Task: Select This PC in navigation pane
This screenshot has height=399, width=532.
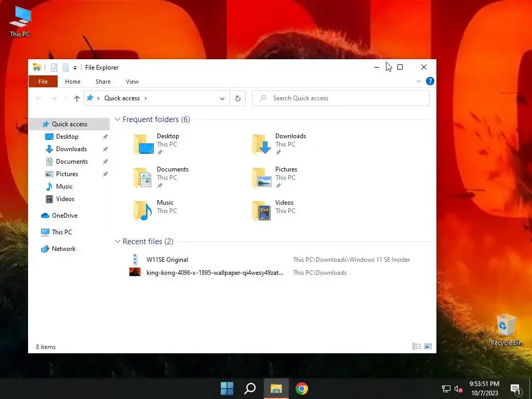Action: [x=62, y=232]
